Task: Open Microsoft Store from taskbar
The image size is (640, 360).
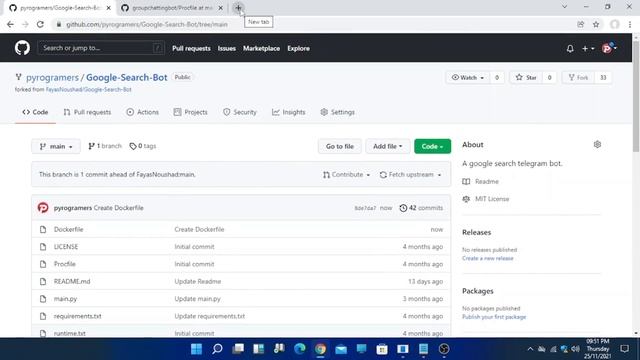Action: pos(382,349)
